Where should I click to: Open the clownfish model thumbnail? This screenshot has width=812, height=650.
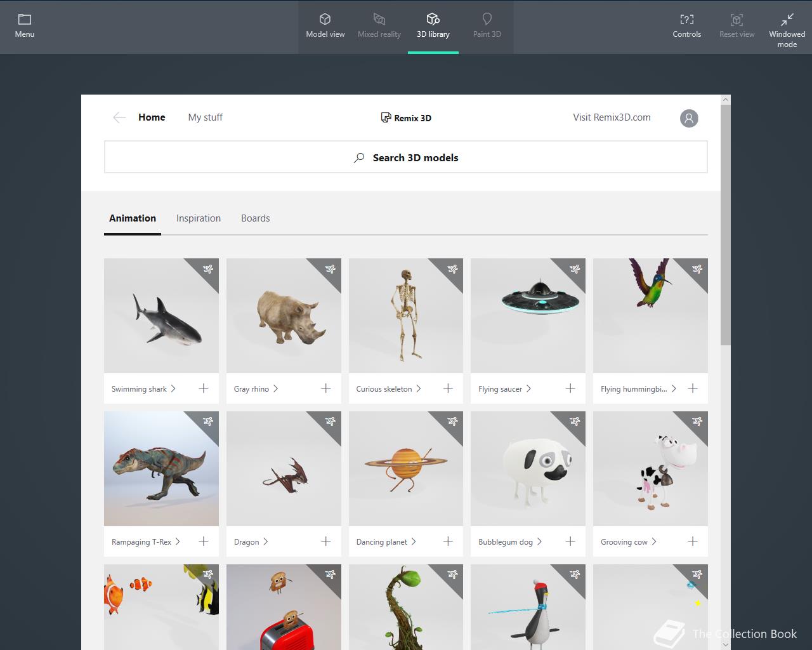click(161, 607)
